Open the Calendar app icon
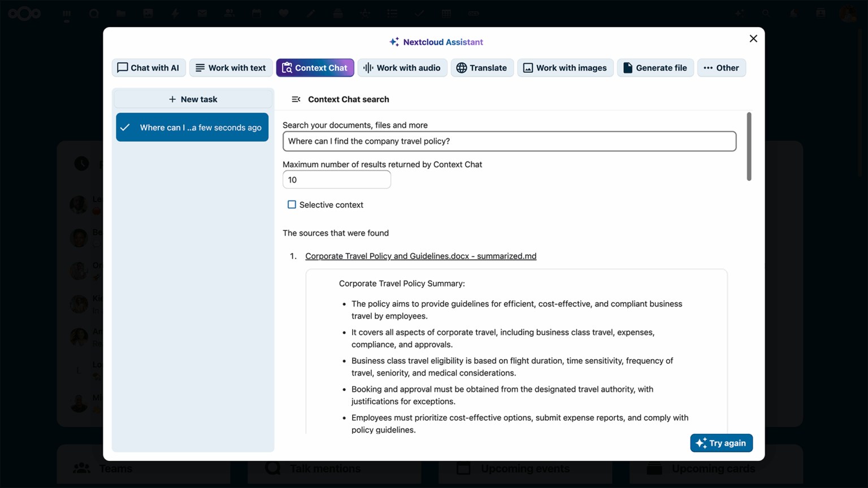Viewport: 868px width, 488px height. [x=256, y=13]
